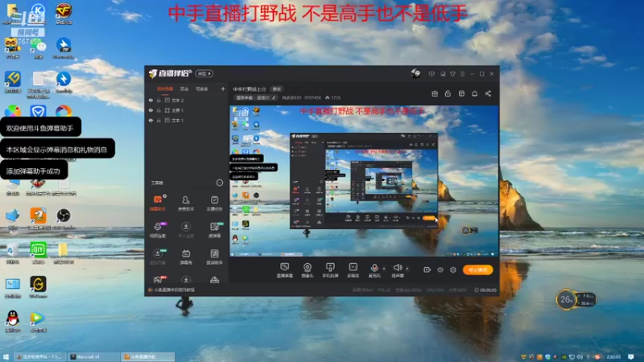
Task: Click the live preview canvas
Action: pyautogui.click(x=364, y=181)
